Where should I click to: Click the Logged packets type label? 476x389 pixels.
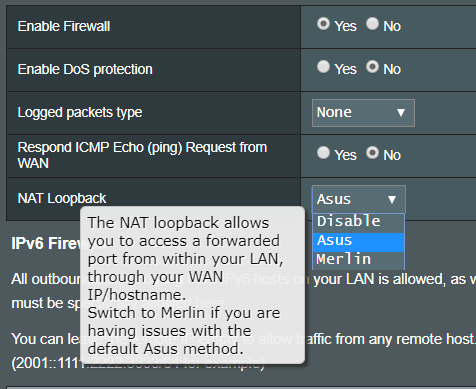tap(80, 113)
